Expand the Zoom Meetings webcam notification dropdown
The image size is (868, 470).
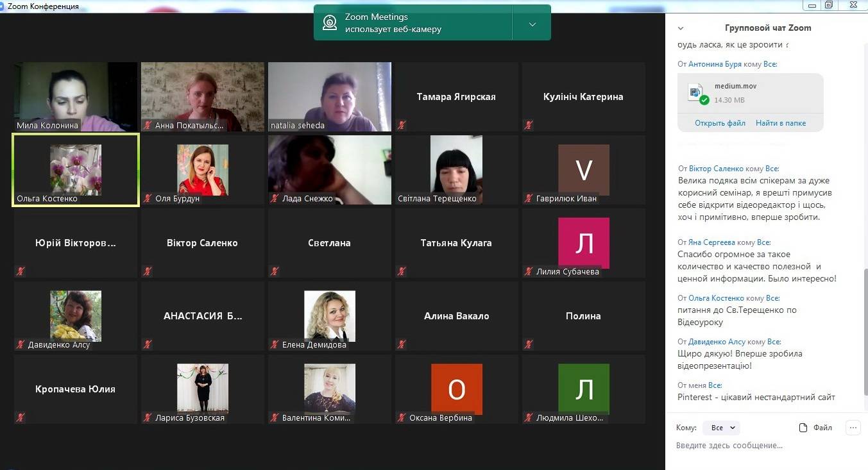[532, 24]
